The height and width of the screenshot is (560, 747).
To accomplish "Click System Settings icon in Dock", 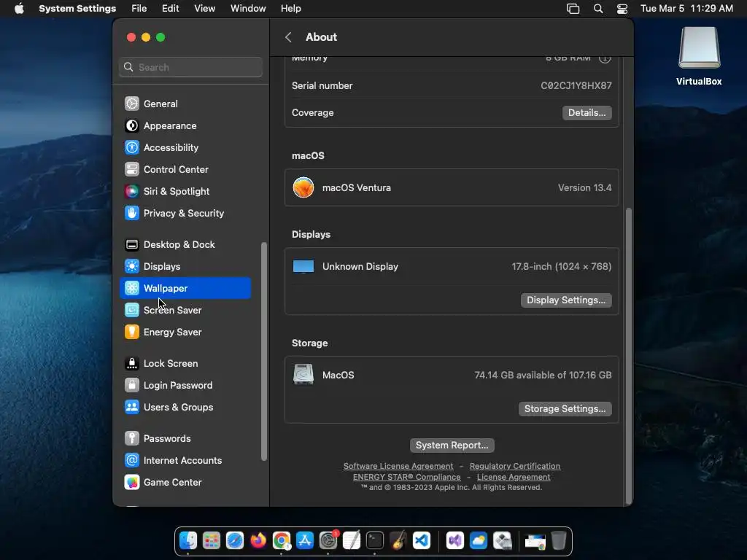I will coord(328,540).
